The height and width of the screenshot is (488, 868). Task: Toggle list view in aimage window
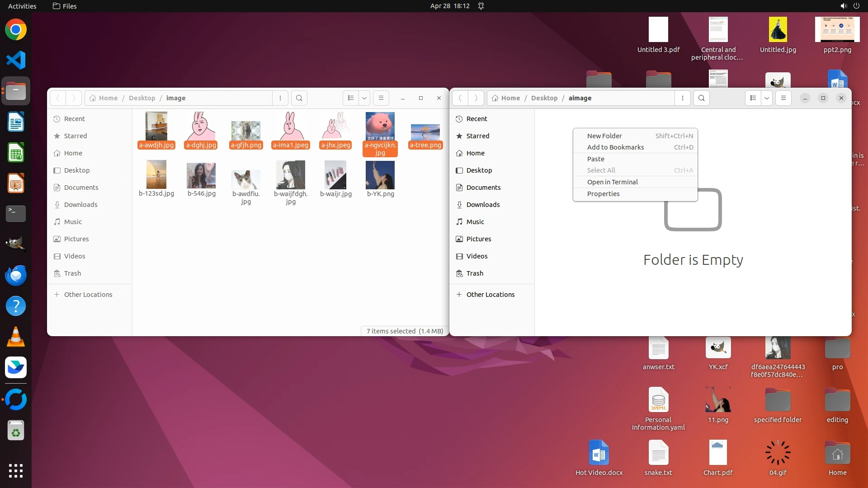coord(753,98)
